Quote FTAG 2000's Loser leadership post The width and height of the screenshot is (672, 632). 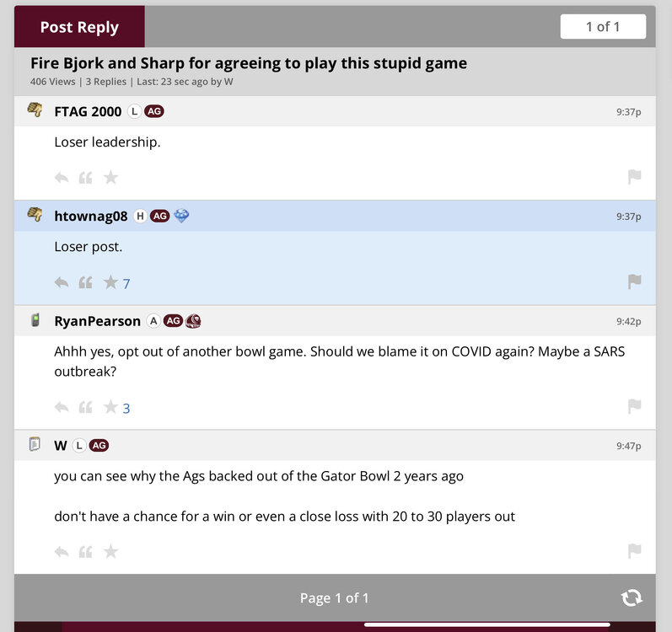(x=85, y=178)
